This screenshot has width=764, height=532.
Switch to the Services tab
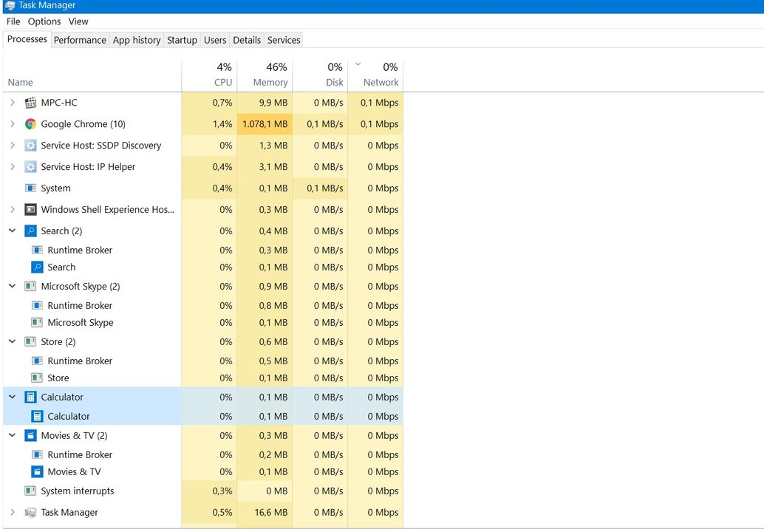tap(284, 40)
